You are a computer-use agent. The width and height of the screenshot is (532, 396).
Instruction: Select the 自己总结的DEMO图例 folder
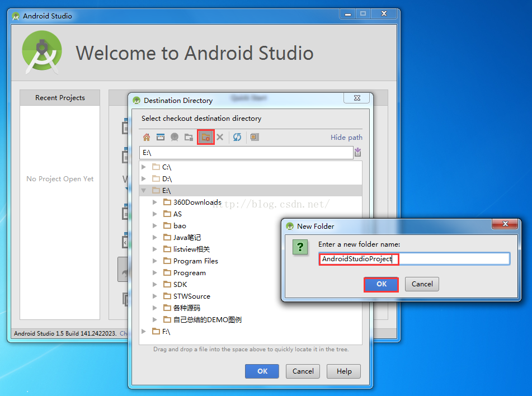pos(203,319)
